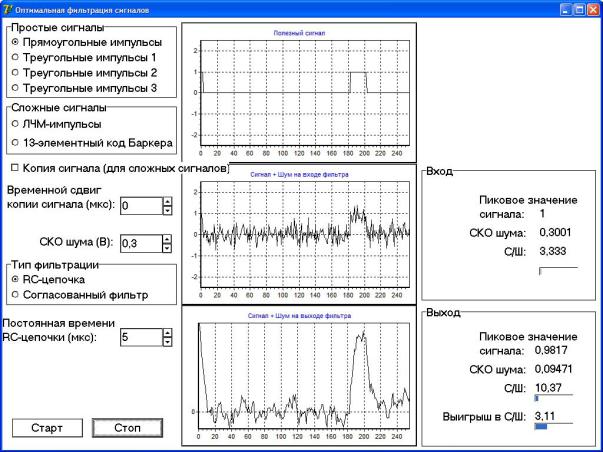The height and width of the screenshot is (452, 603).
Task: Click the Постоянная времени RC-цепочки label
Action: 59,330
